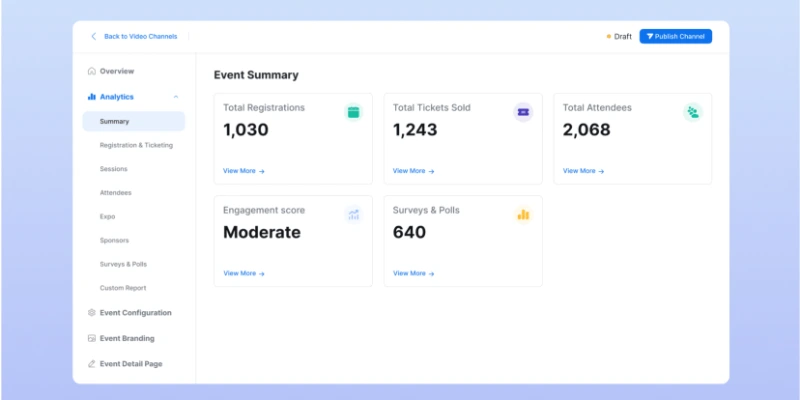Open View More under Total Attendees
Image resolution: width=800 pixels, height=400 pixels.
point(583,171)
